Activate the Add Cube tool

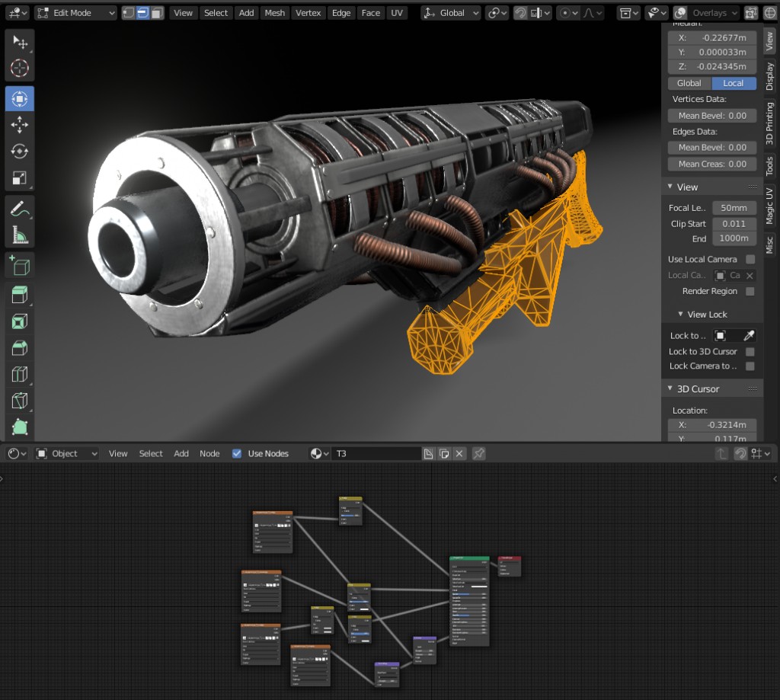coord(19,263)
